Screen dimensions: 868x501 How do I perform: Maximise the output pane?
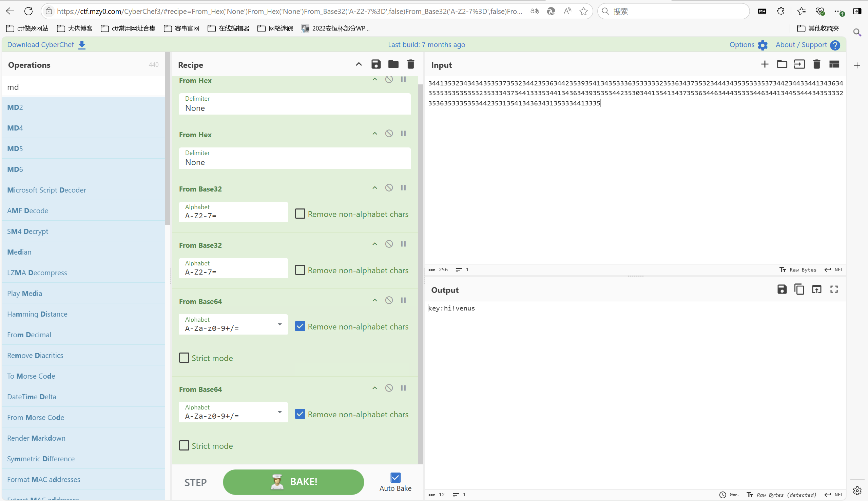click(x=833, y=289)
